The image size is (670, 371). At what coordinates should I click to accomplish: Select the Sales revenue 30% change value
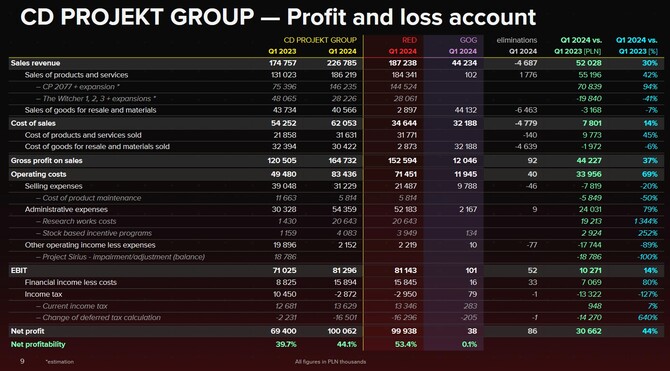click(x=649, y=63)
